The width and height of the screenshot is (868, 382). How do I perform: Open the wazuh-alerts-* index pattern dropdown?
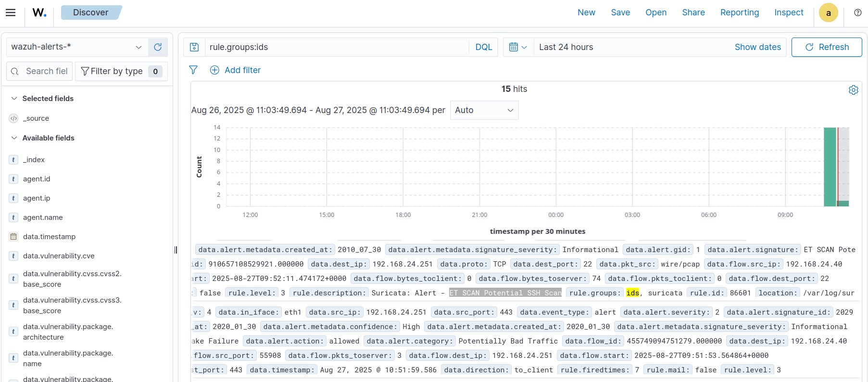coord(76,47)
